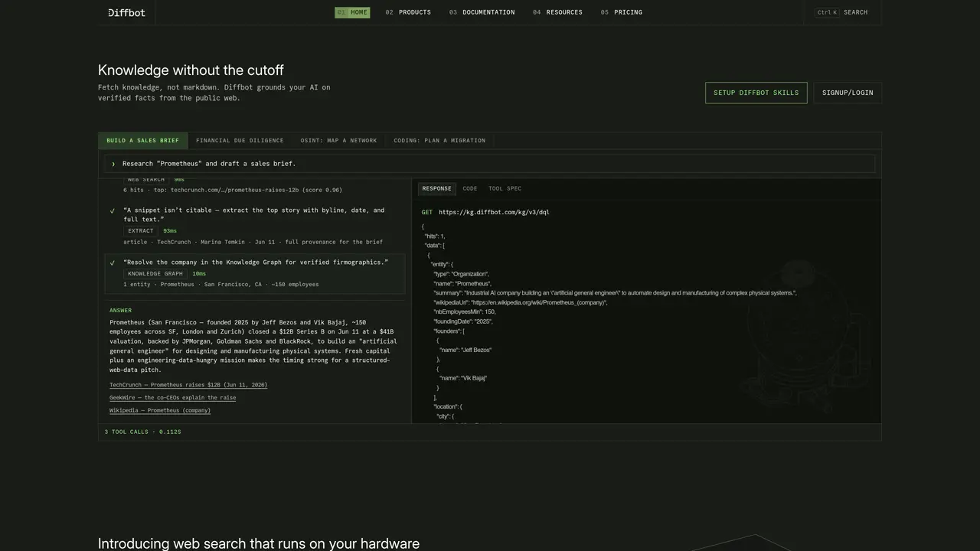Switch to Financial Due Diligence tab
The width and height of the screenshot is (980, 551).
click(x=240, y=141)
